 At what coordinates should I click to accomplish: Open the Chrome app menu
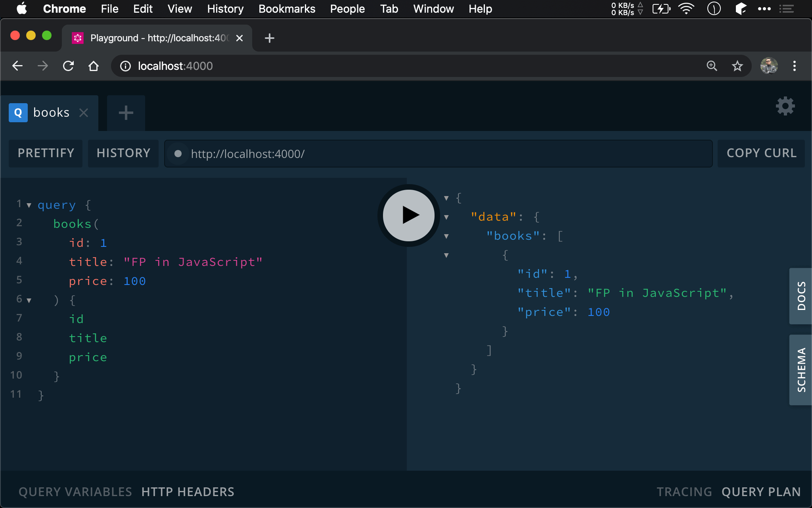64,9
